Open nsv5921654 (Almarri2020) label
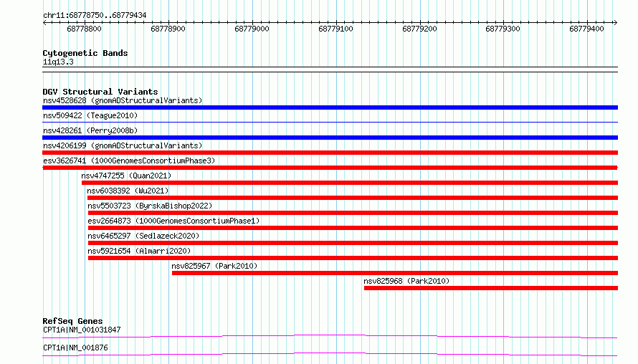Image resolution: width=638 pixels, height=364 pixels. (x=139, y=251)
